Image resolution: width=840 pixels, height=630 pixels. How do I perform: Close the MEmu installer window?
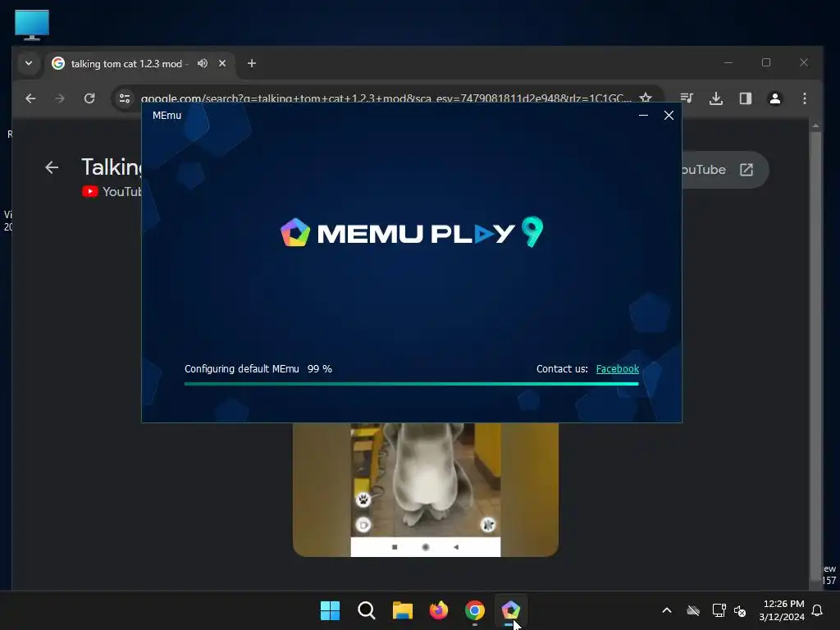(669, 115)
